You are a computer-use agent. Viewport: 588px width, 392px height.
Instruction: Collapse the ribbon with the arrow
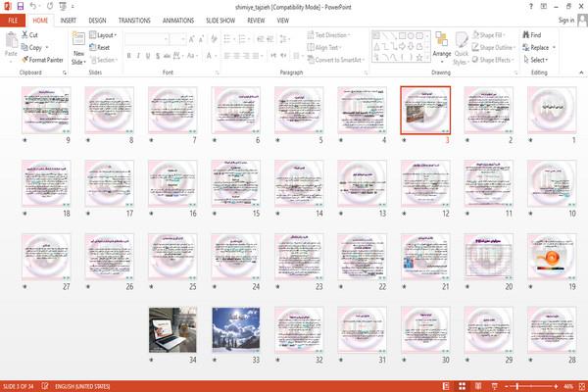pyautogui.click(x=581, y=73)
